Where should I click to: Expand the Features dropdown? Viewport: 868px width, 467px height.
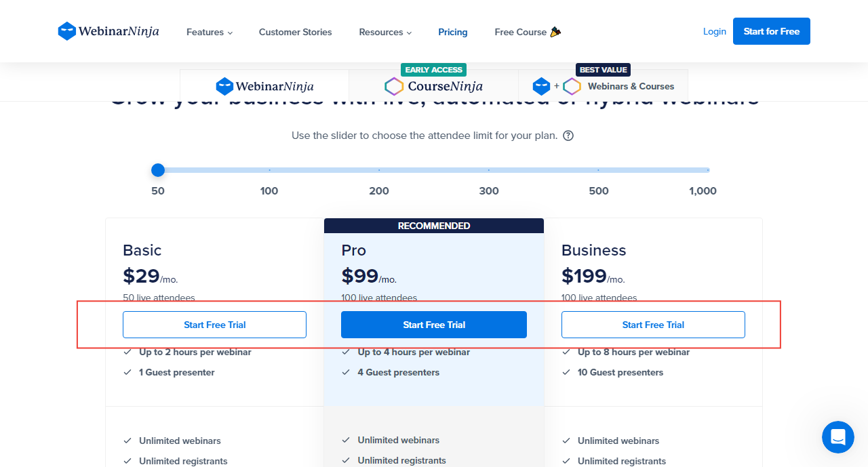209,32
